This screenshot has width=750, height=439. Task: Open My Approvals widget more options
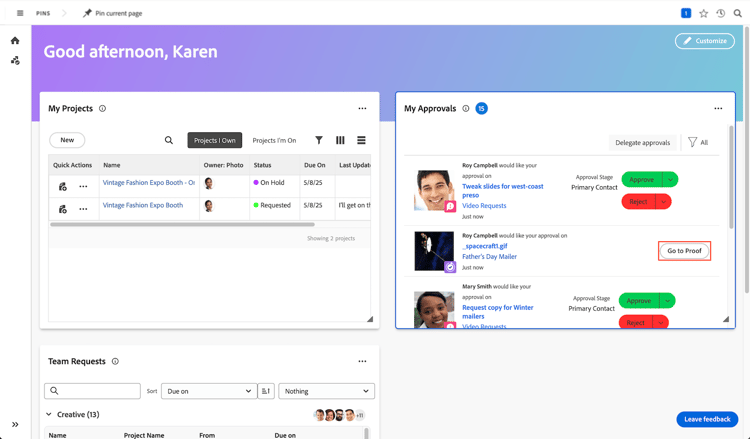coord(718,109)
